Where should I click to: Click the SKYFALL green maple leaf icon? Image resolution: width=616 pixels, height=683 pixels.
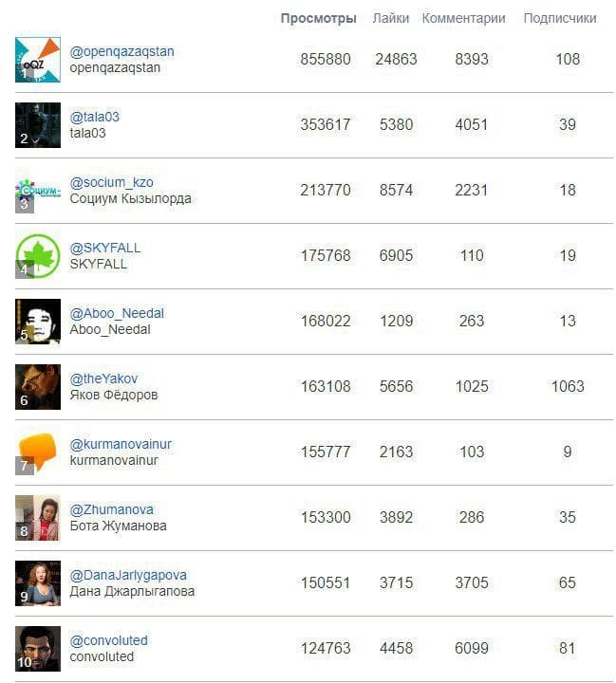pos(38,256)
